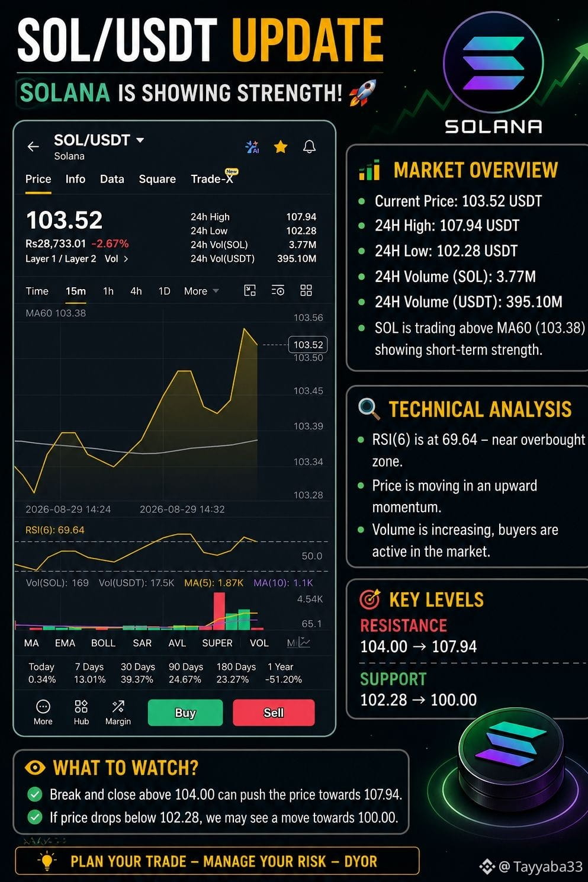
Task: Select the EMA indicator
Action: pos(65,643)
